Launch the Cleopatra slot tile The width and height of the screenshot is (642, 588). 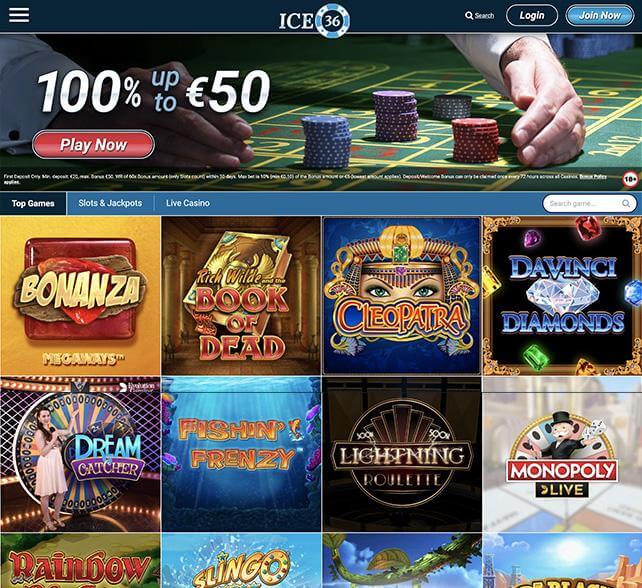click(402, 296)
